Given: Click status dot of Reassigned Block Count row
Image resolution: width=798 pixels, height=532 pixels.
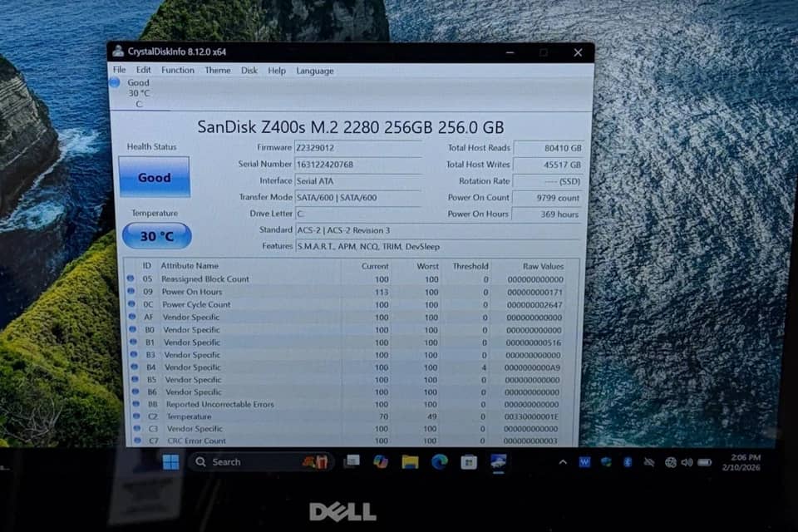Looking at the screenshot, I should coord(131,278).
